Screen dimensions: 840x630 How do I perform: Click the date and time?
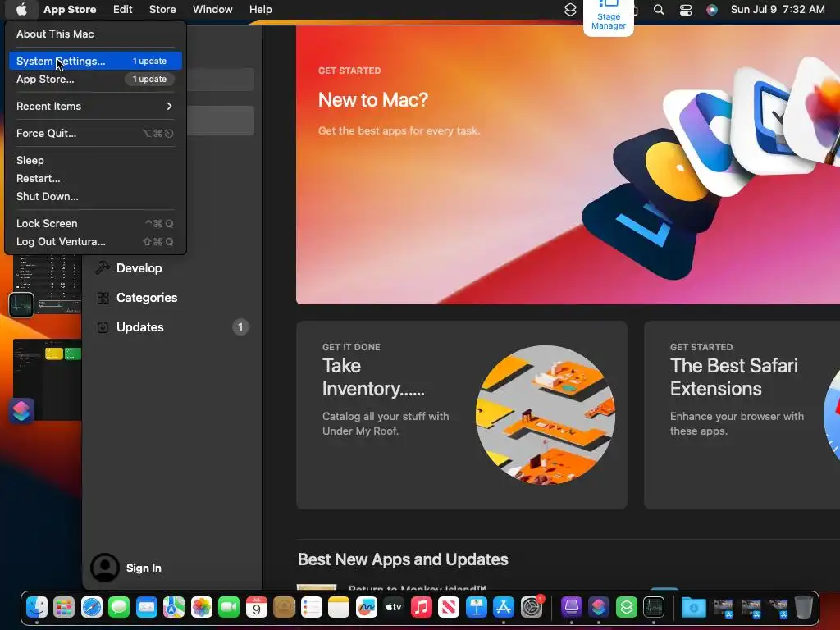click(778, 9)
